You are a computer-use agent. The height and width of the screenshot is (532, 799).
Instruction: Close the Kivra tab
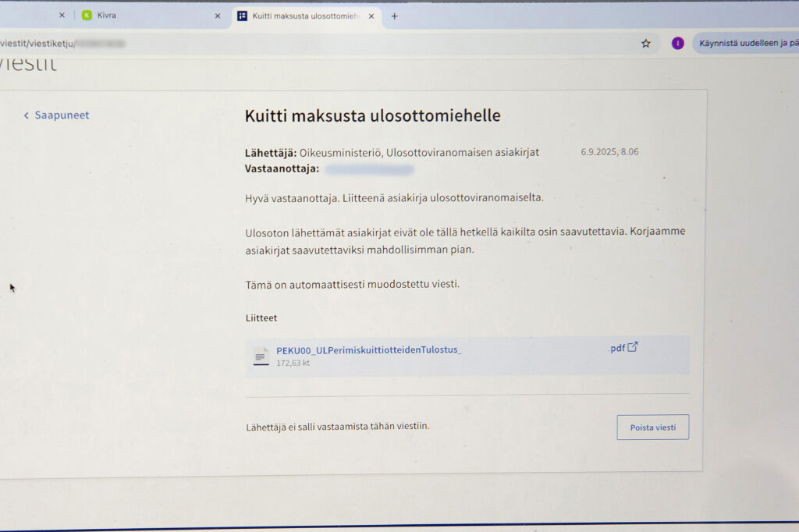[x=218, y=16]
